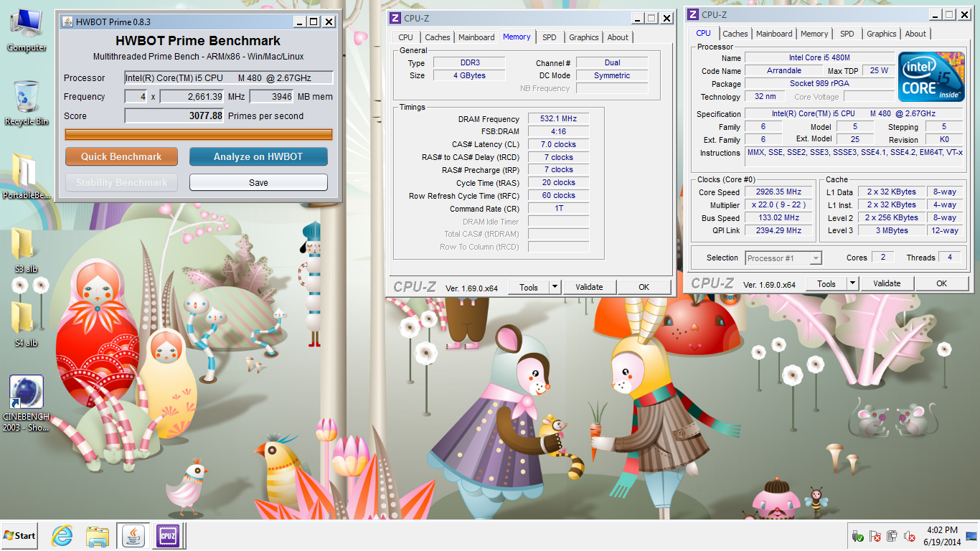Save the HWBOT Prime result
The width and height of the screenshot is (980, 551).
pos(258,182)
